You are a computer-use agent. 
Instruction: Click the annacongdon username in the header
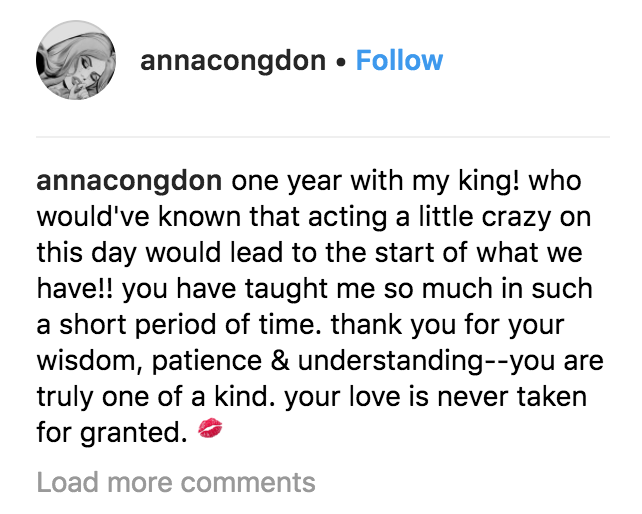click(x=233, y=61)
